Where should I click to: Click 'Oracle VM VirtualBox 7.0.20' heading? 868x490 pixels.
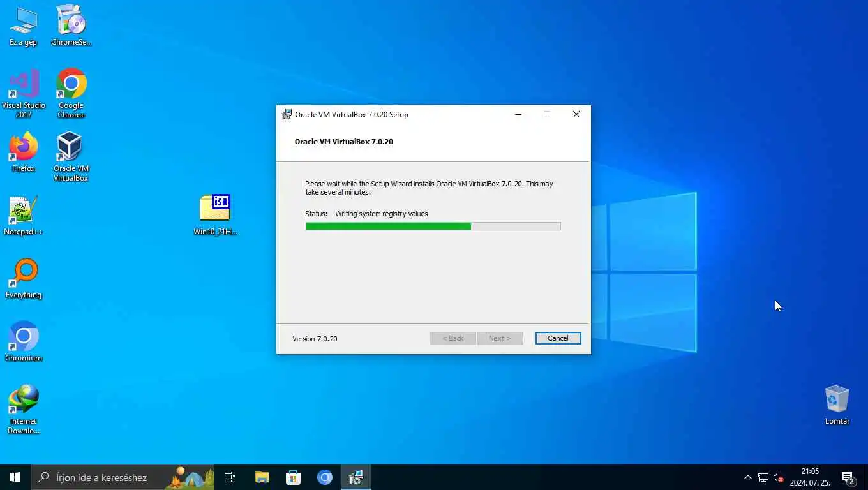coord(344,142)
